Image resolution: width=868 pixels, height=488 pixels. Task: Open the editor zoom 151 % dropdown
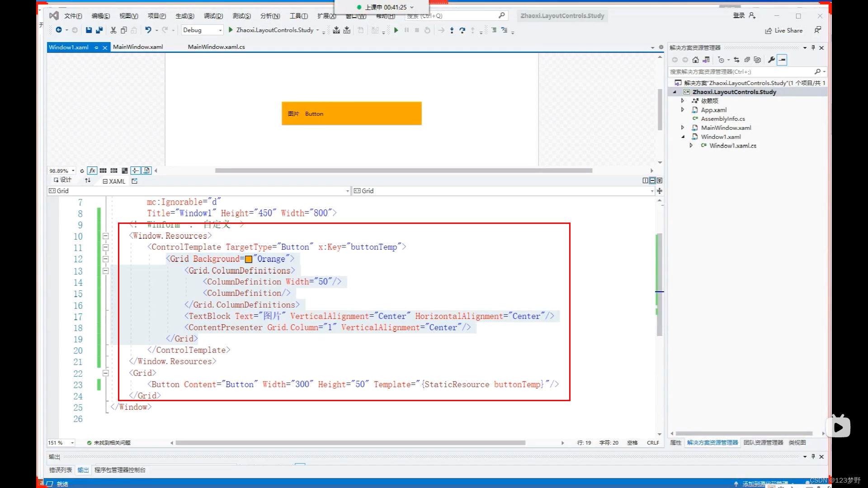tap(61, 443)
